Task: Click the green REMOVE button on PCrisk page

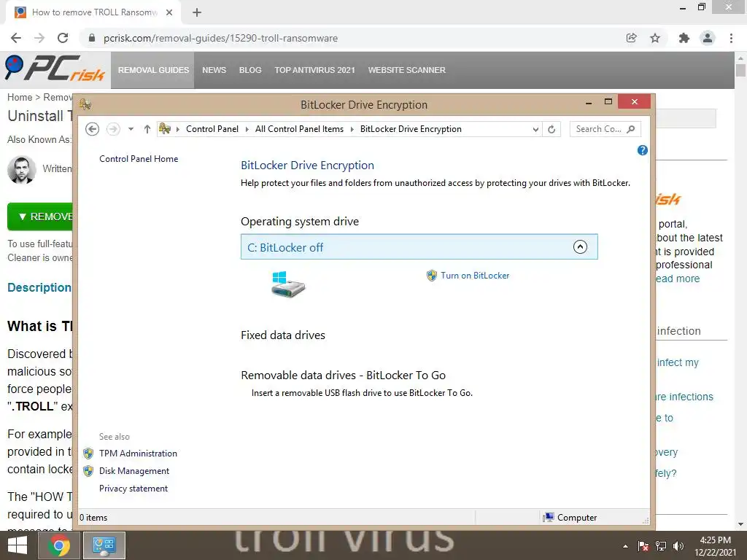Action: click(41, 217)
